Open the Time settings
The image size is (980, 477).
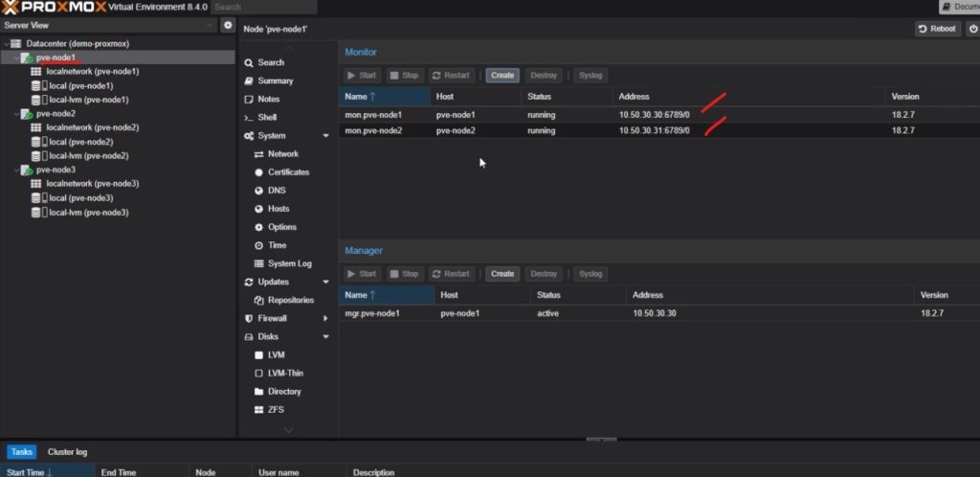(x=277, y=245)
